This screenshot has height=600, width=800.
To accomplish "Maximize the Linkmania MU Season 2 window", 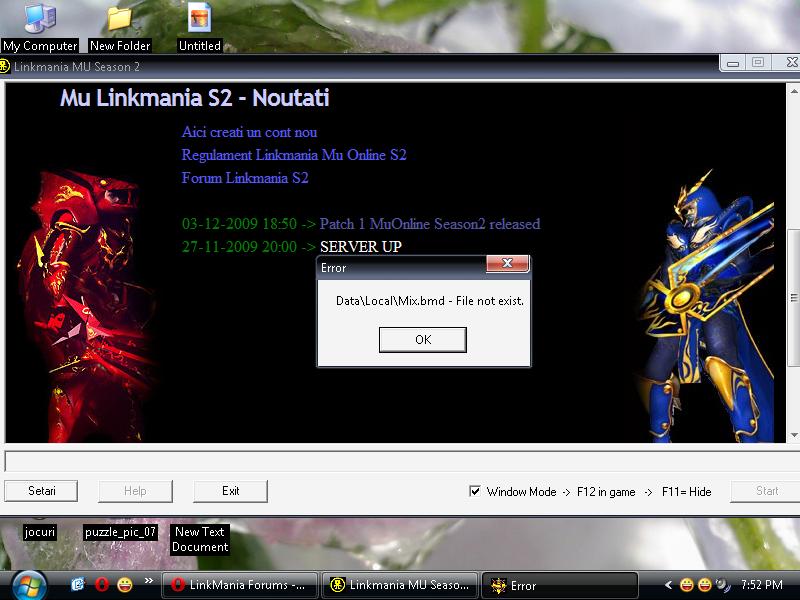I will pos(758,63).
